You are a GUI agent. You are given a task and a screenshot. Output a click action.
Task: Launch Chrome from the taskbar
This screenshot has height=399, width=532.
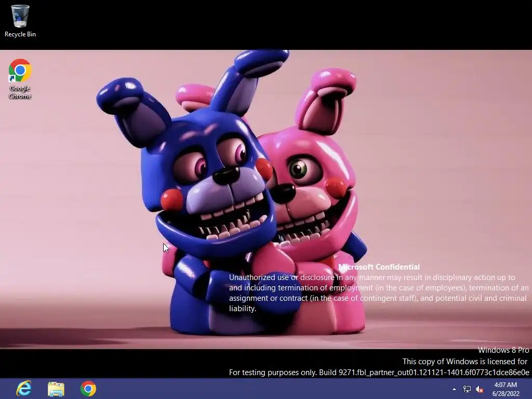coord(88,389)
